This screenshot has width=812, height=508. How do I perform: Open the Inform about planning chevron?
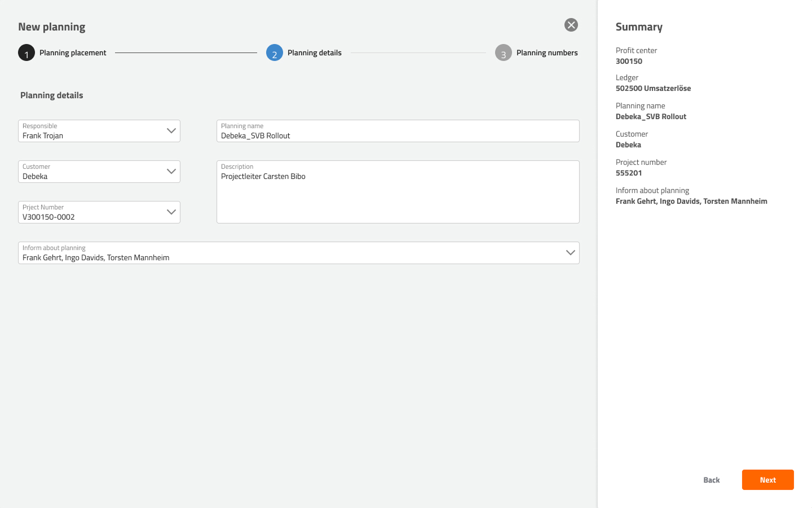pos(570,253)
